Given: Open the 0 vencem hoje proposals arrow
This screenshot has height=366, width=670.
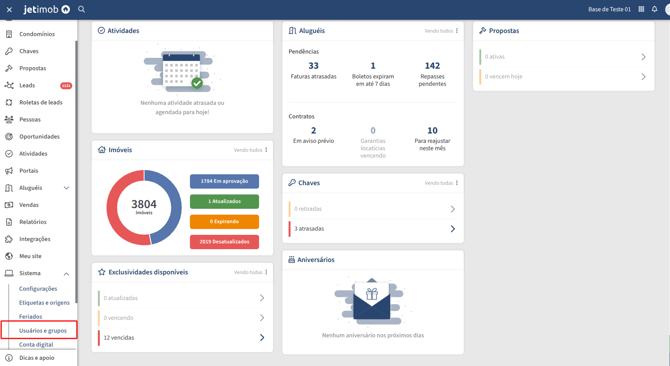Looking at the screenshot, I should (x=643, y=77).
